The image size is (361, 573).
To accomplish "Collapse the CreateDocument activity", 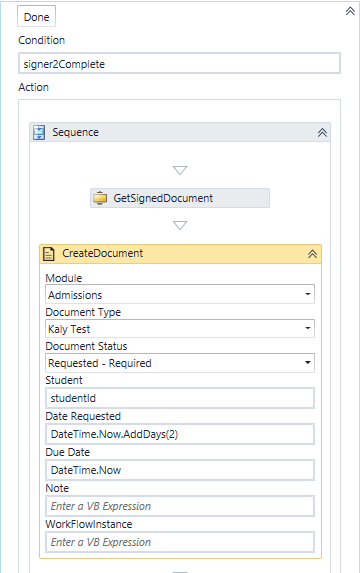I will [312, 254].
